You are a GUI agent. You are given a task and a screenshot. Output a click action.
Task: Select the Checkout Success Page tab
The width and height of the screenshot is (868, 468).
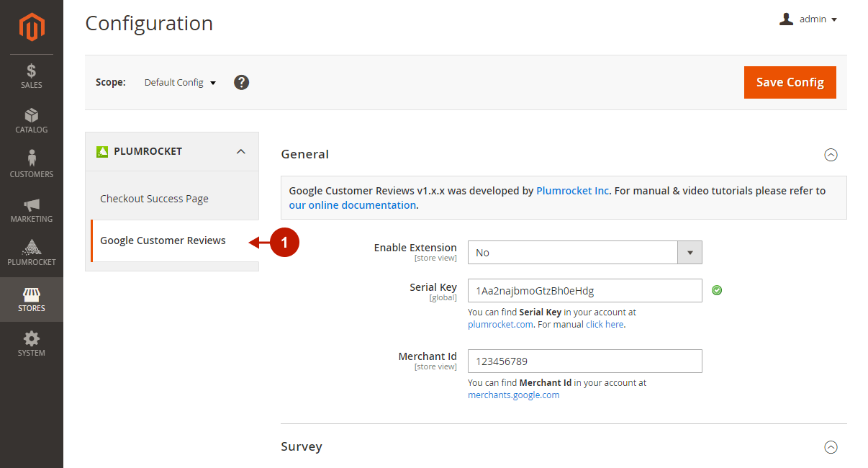[172, 199]
